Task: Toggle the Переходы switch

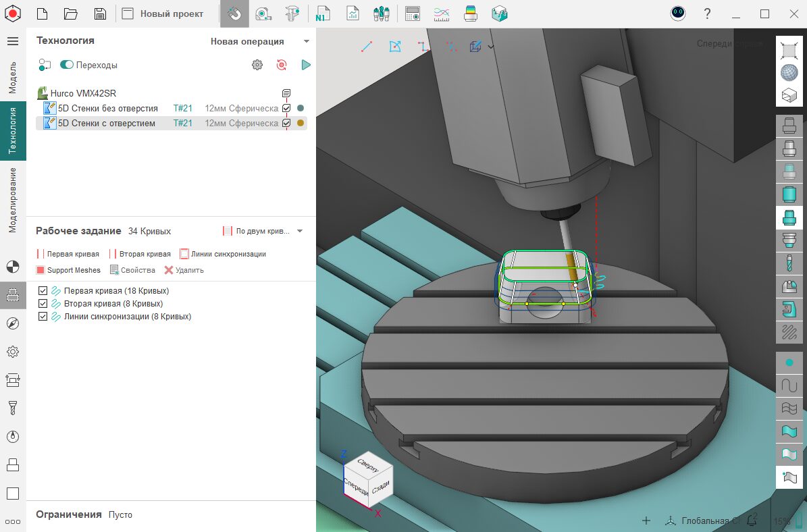Action: 67,65
